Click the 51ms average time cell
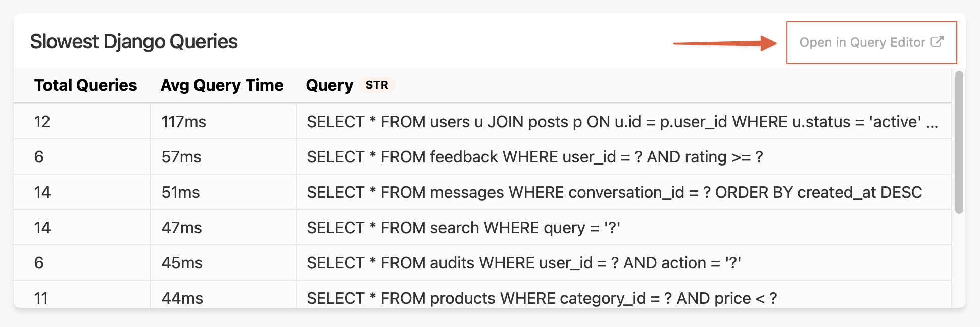The height and width of the screenshot is (327, 980). [x=181, y=192]
